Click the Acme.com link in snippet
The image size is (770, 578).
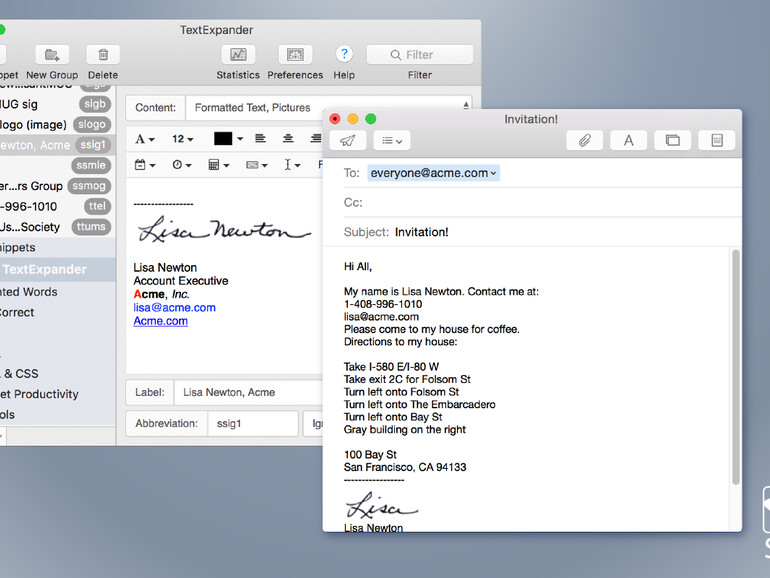click(161, 321)
